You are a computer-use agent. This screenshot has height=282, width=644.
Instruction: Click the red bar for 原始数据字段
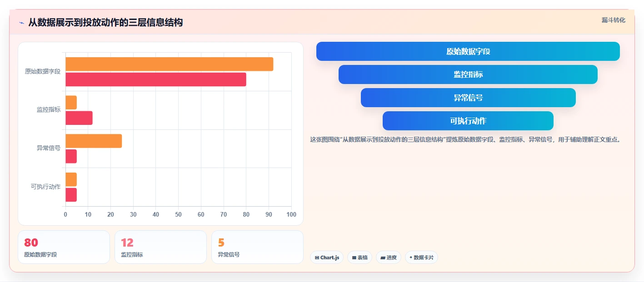[156, 79]
